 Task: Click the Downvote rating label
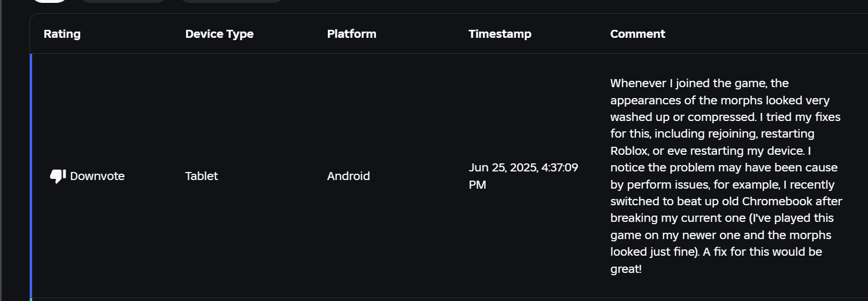97,176
